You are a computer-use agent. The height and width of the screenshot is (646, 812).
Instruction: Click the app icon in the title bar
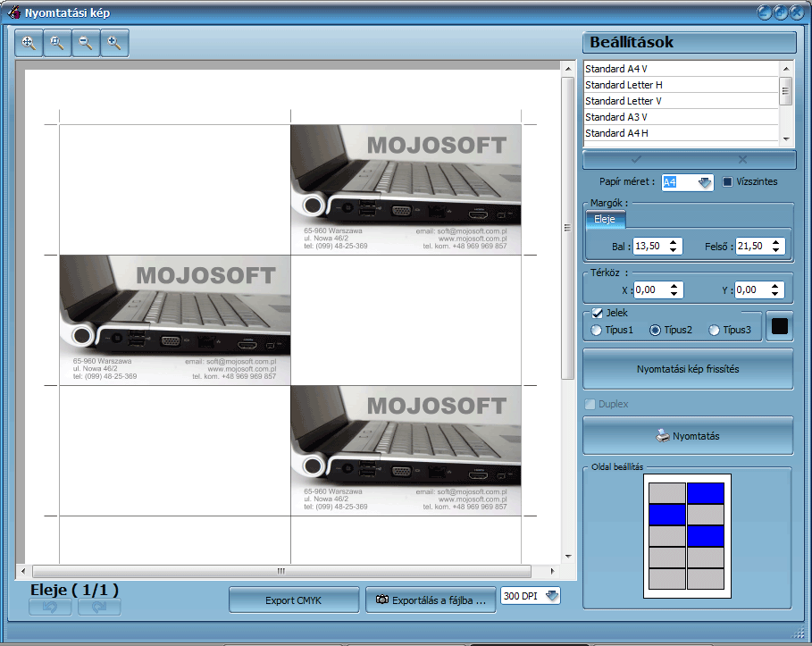(14, 12)
